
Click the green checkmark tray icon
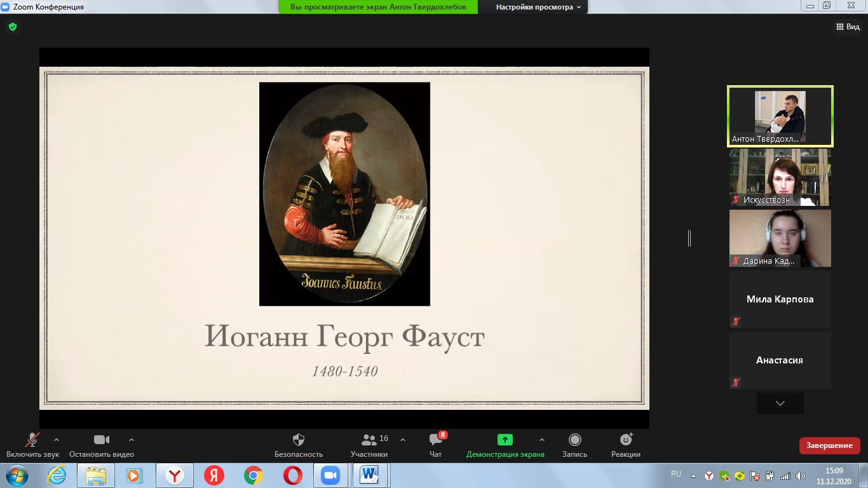[x=724, y=475]
